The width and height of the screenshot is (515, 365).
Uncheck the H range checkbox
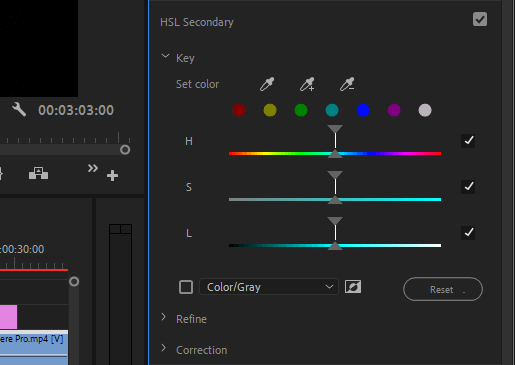click(468, 141)
